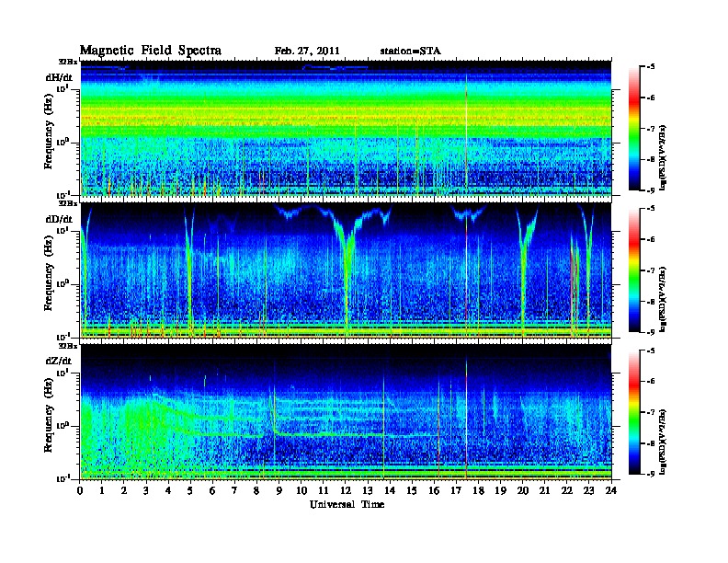The width and height of the screenshot is (728, 563).
Task: Select the dD/dt panel label
Action: [59, 219]
